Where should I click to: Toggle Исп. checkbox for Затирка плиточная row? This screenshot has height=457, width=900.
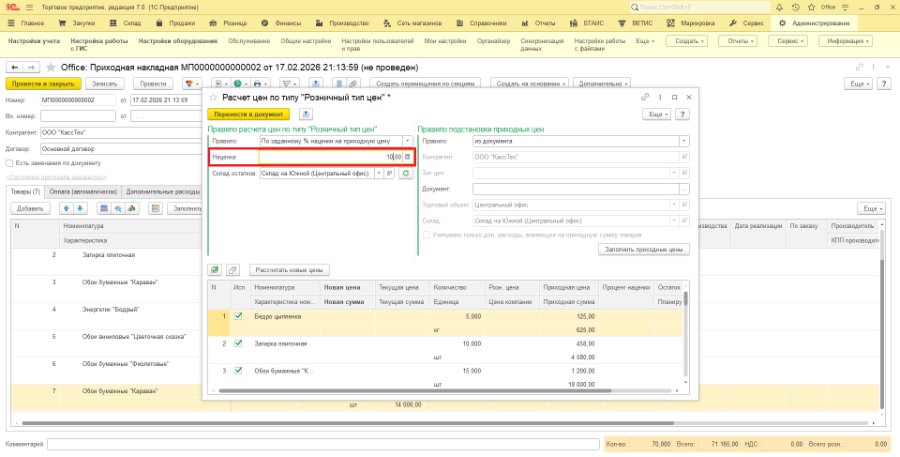[238, 343]
